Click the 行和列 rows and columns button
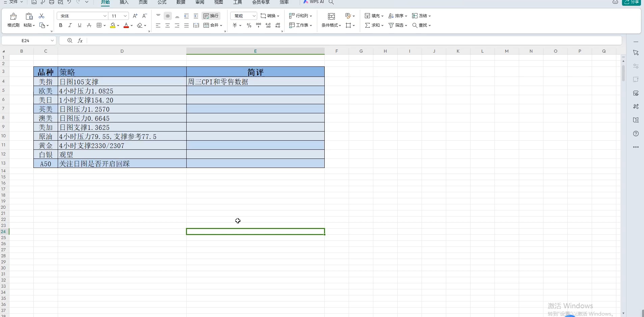This screenshot has height=317, width=644. 300,16
